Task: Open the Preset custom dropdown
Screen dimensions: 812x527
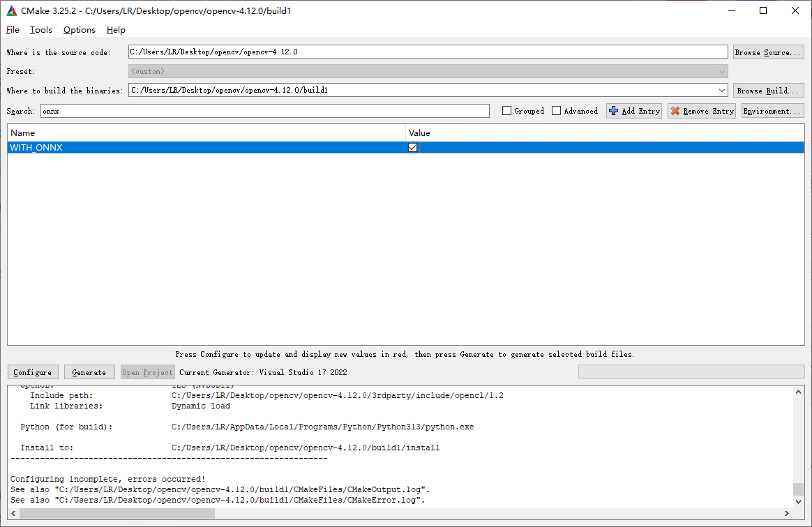Action: click(x=428, y=71)
